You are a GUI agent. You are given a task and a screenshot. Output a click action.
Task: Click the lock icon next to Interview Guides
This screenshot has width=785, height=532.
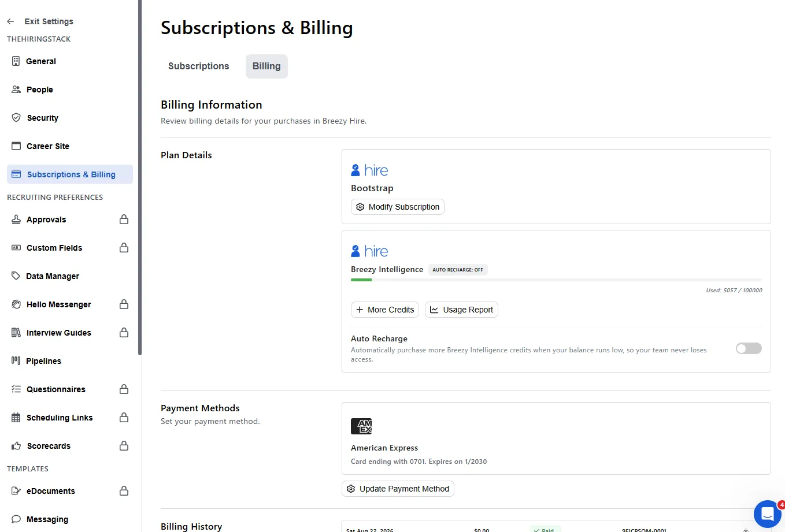click(x=124, y=333)
